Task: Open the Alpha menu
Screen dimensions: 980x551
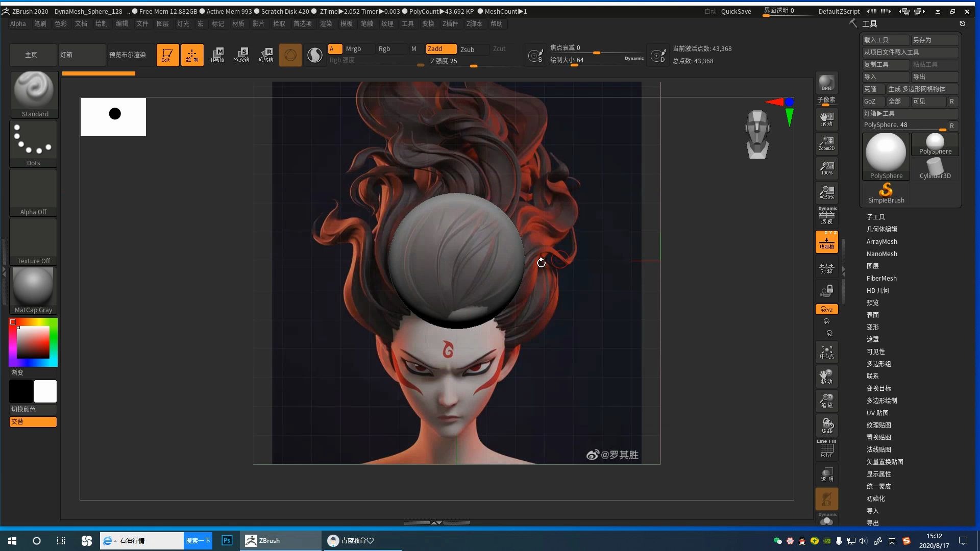Action: [18, 23]
